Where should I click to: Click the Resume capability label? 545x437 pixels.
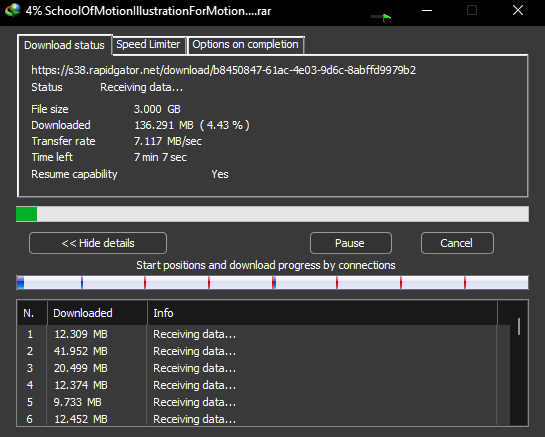[x=74, y=174]
